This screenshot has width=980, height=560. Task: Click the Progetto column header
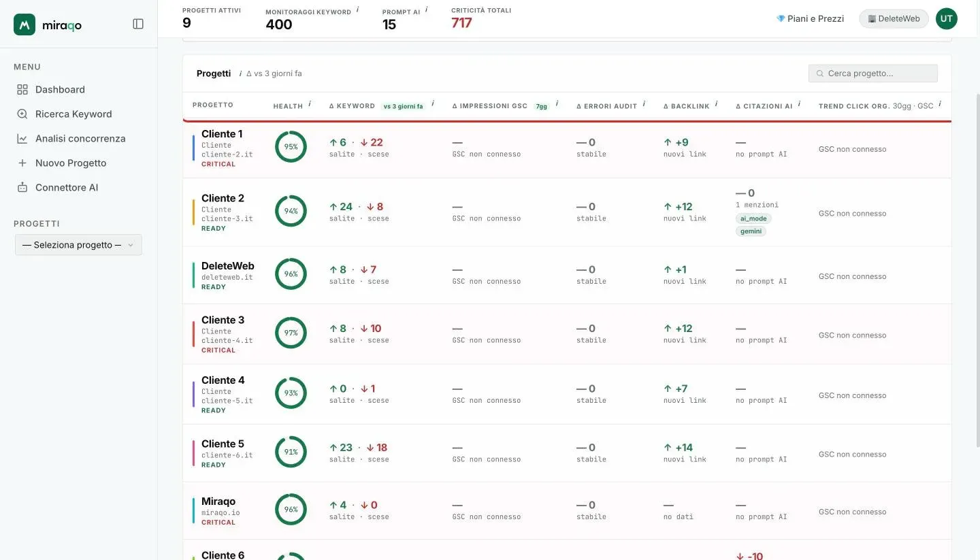tap(213, 105)
